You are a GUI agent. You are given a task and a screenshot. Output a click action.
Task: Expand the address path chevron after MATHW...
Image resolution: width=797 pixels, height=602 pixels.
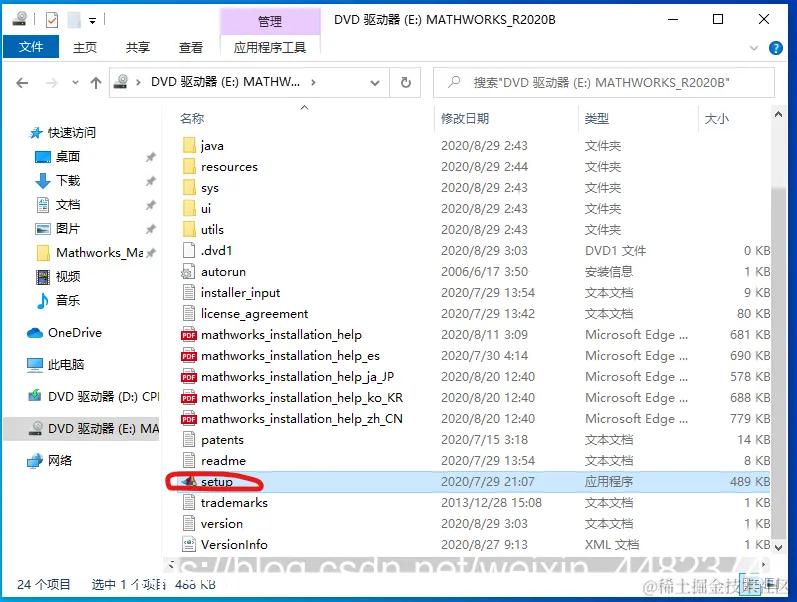313,82
